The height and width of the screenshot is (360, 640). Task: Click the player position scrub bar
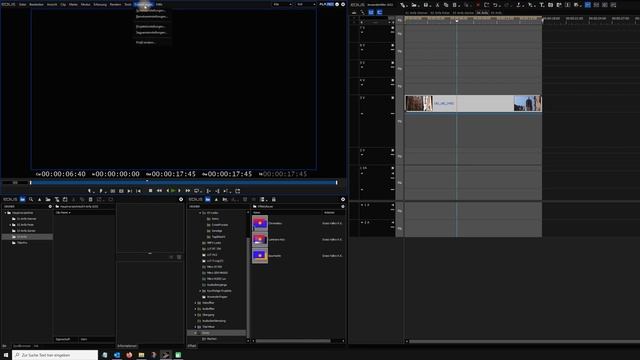point(184,182)
